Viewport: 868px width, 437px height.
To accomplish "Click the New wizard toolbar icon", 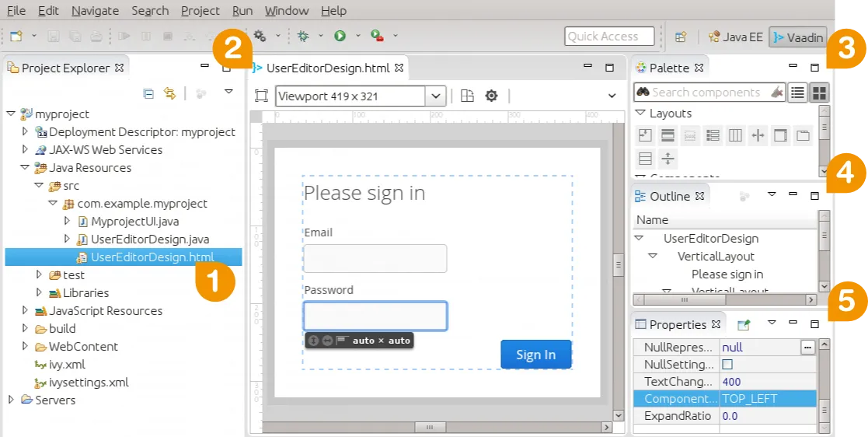I will [16, 36].
